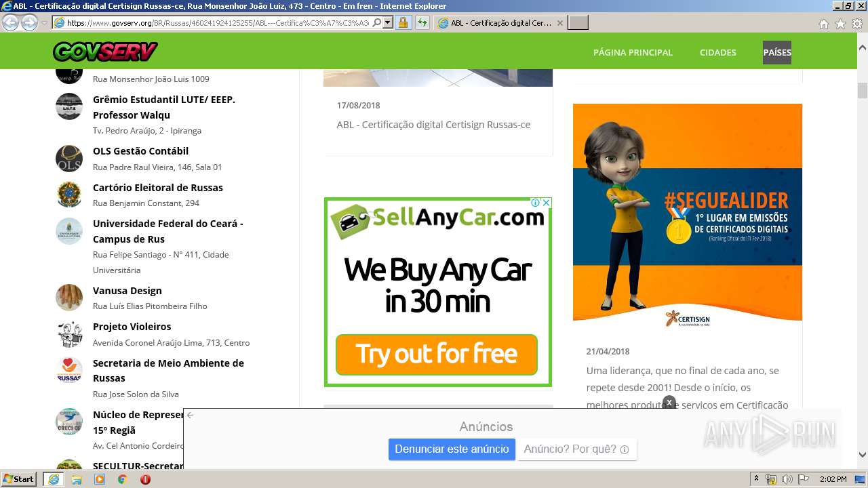Close the ad overlay with round x button
Viewport: 868px width, 488px height.
pos(669,402)
